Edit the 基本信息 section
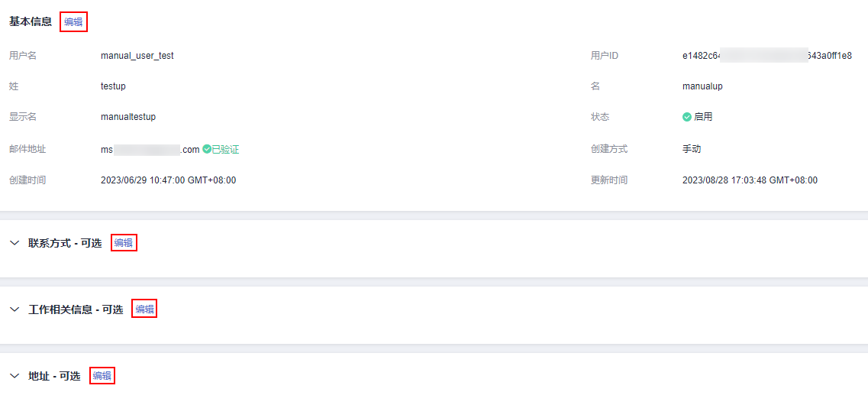The image size is (868, 405). coord(73,22)
